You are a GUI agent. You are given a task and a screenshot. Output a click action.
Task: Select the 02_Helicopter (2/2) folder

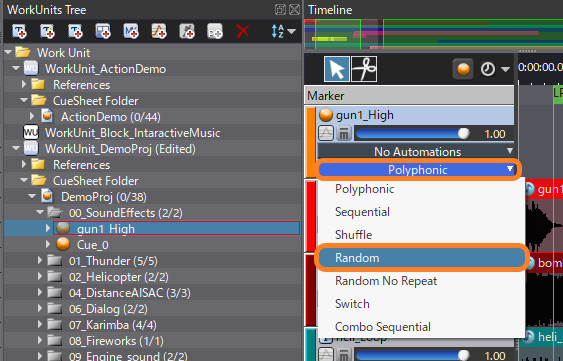click(x=118, y=277)
